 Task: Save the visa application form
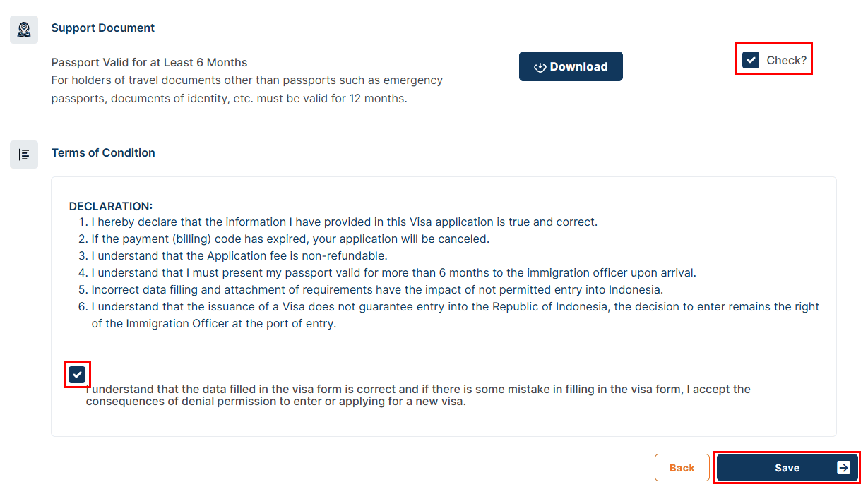[787, 468]
